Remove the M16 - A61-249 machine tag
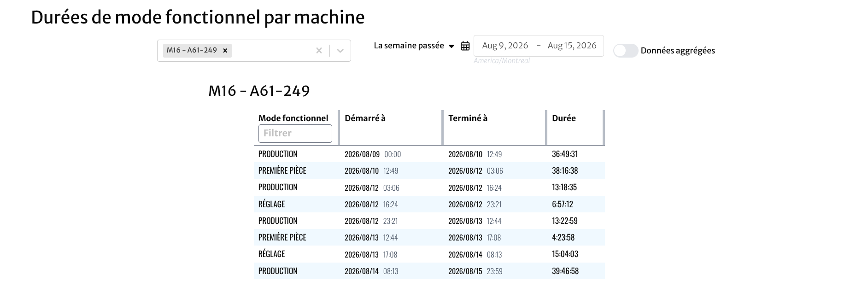 (x=225, y=51)
